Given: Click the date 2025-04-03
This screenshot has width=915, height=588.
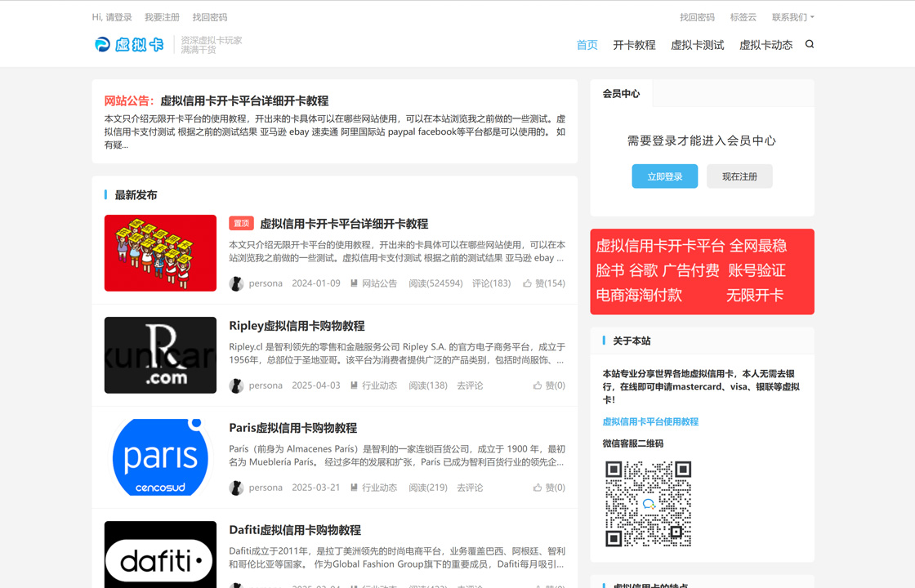Looking at the screenshot, I should (316, 385).
